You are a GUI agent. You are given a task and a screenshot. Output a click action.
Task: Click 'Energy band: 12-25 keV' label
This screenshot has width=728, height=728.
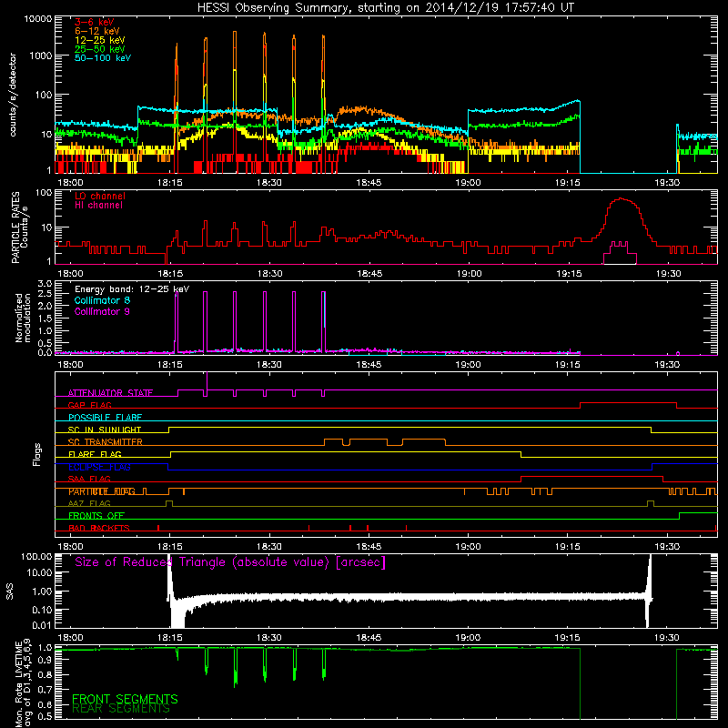(x=132, y=289)
